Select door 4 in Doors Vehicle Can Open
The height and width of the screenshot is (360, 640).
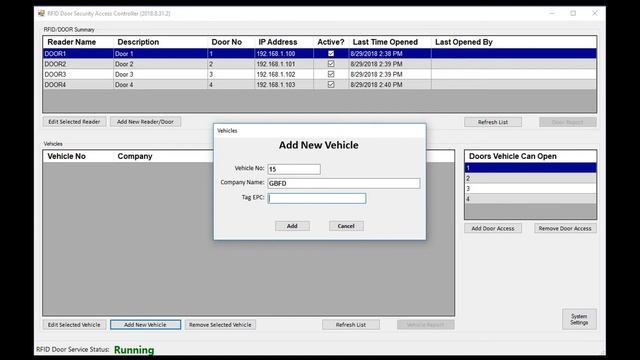tap(531, 199)
